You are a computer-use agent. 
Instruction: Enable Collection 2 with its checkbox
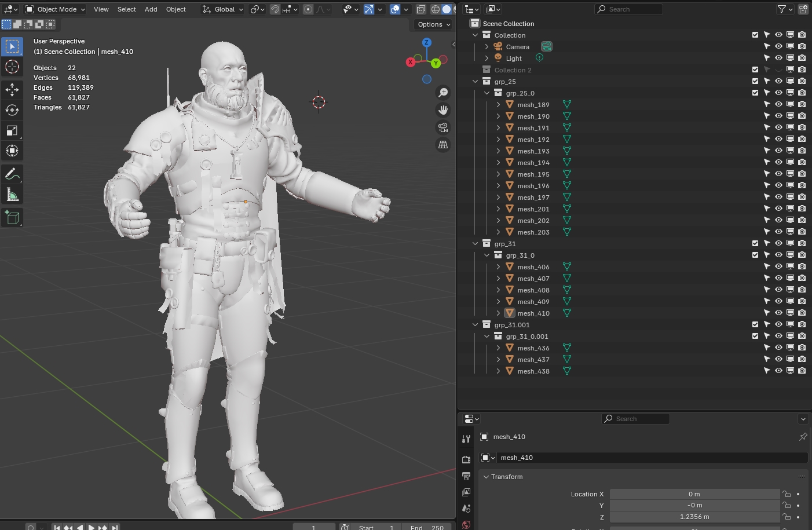click(x=755, y=70)
